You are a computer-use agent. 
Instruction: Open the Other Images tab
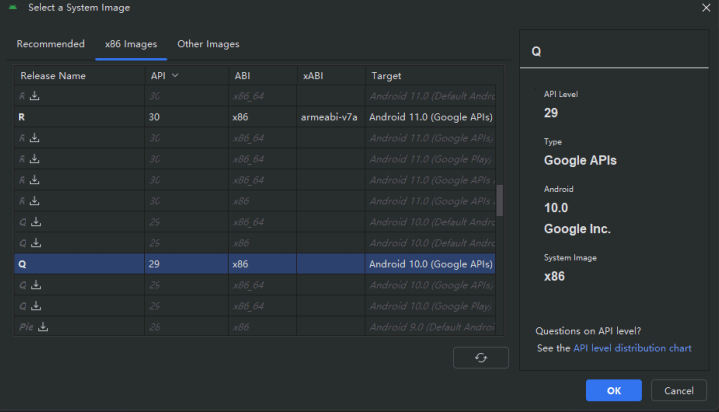tap(208, 44)
